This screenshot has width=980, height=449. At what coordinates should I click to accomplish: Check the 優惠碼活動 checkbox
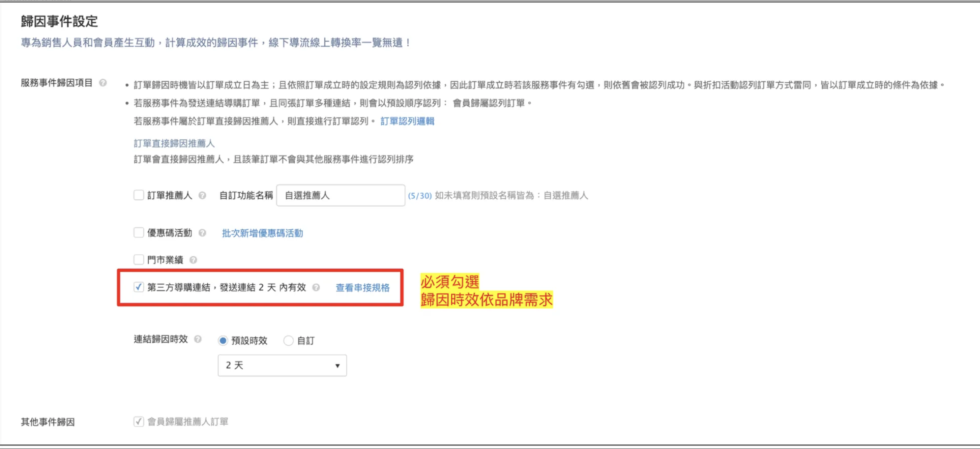[139, 232]
